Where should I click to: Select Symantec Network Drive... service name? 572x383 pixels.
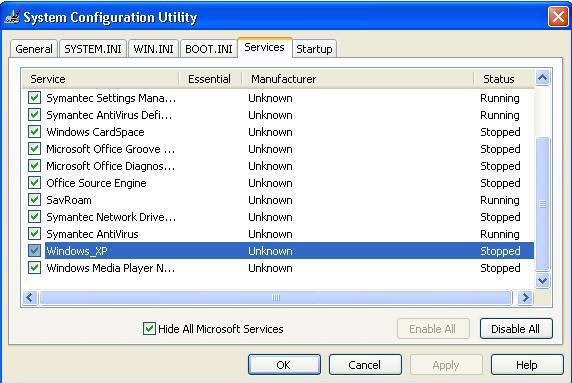click(x=111, y=217)
